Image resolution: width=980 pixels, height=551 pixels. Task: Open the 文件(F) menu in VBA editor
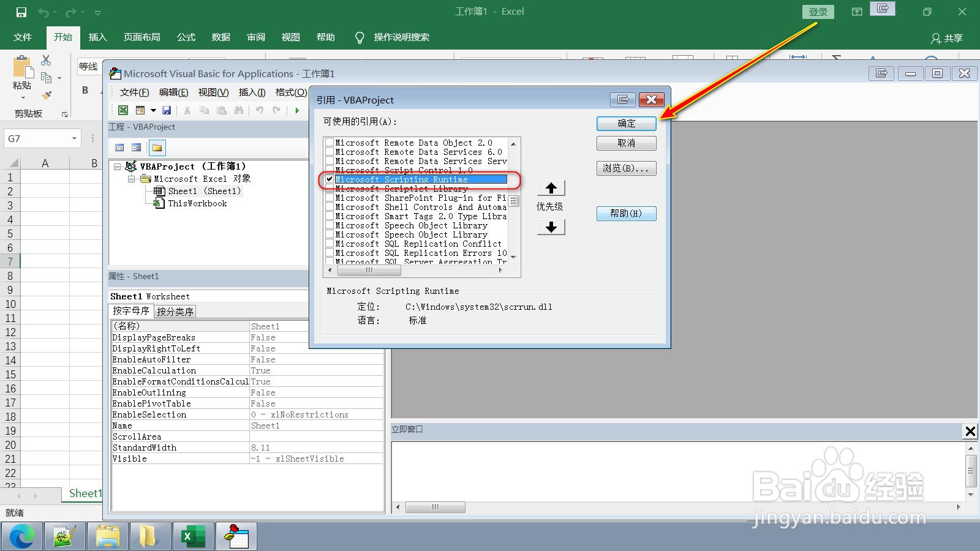pos(134,92)
